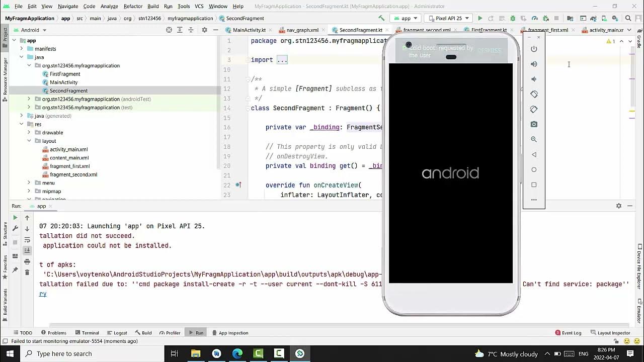Collapse the java folder in tree
The height and width of the screenshot is (362, 644).
(x=21, y=57)
